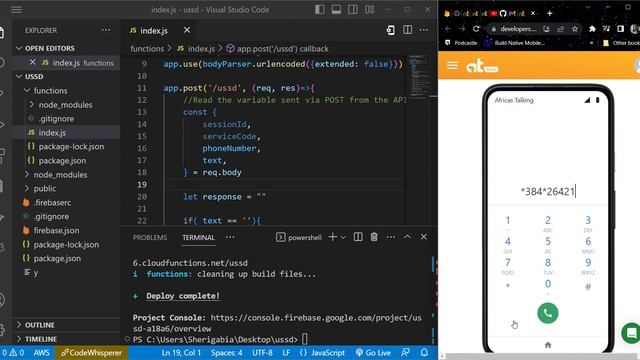The image size is (640, 360).
Task: Open the Africa's Talking hamburger menu
Action: tap(452, 65)
